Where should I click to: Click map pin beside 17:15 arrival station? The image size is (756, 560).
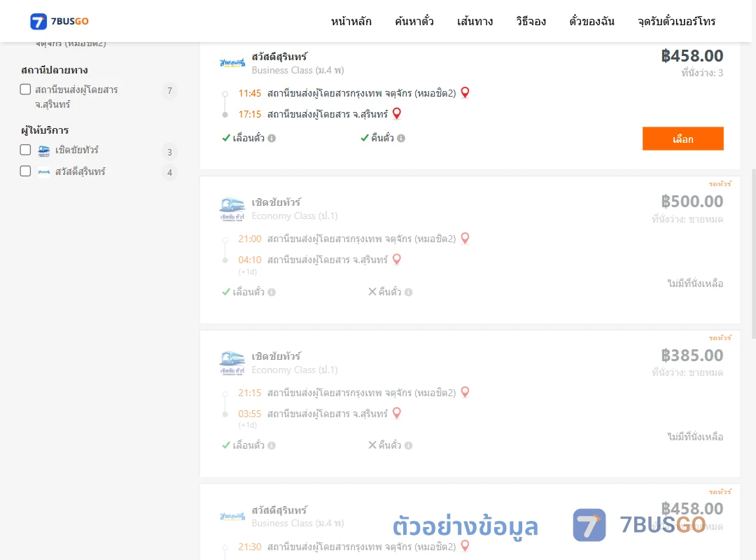point(397,113)
